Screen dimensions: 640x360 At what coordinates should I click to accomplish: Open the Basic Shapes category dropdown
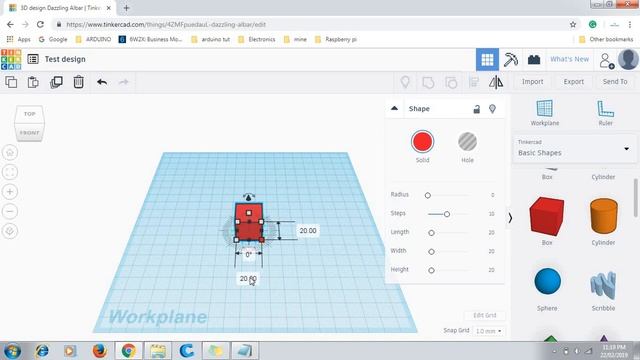[575, 149]
